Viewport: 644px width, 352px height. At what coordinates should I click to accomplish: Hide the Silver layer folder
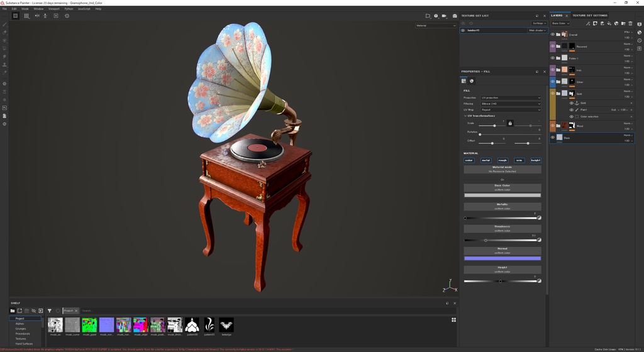point(552,82)
